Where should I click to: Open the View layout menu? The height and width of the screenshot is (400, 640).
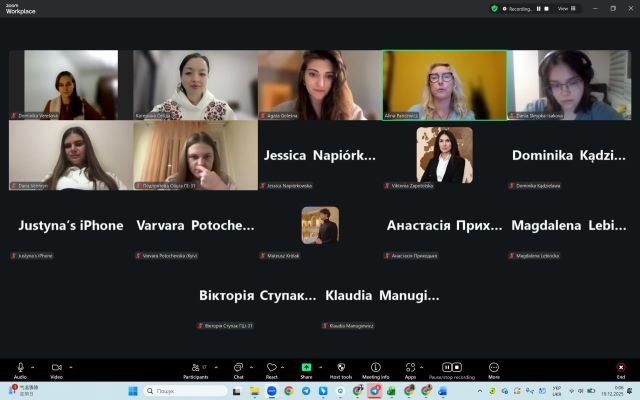(x=565, y=8)
